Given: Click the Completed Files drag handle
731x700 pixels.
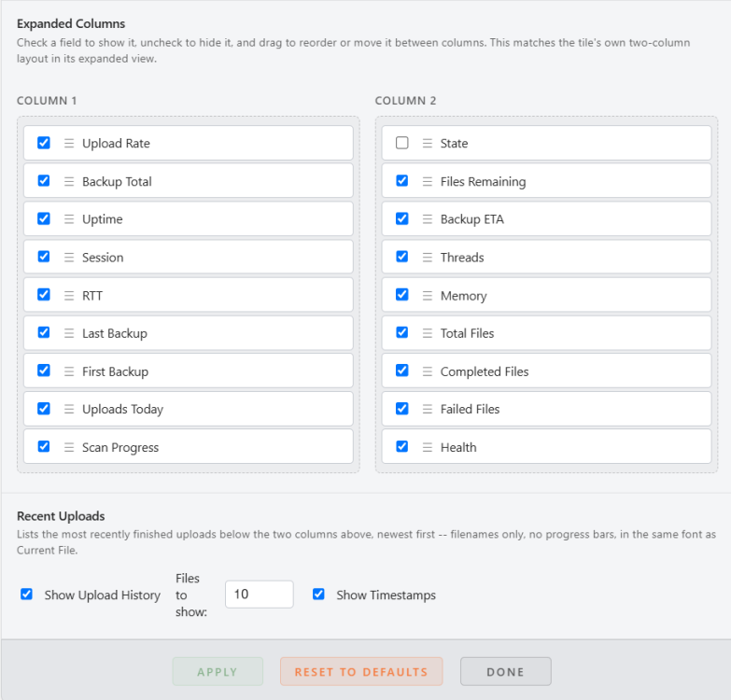Looking at the screenshot, I should coord(427,371).
